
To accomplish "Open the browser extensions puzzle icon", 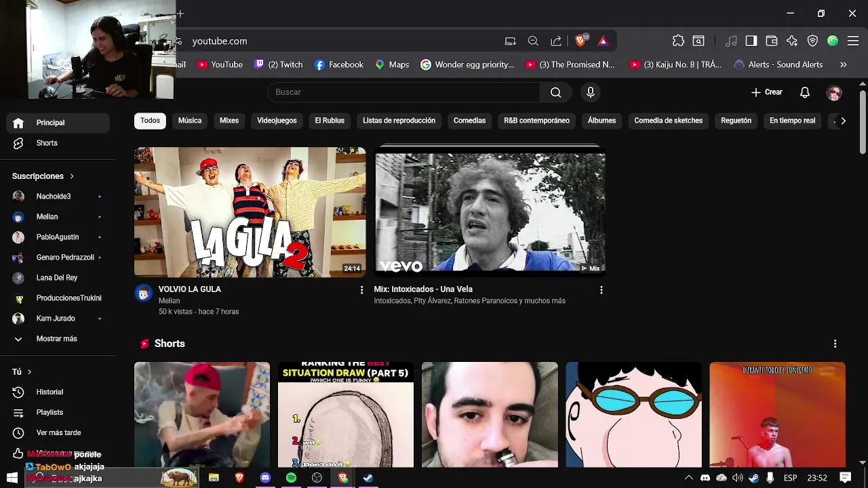I will coord(678,41).
